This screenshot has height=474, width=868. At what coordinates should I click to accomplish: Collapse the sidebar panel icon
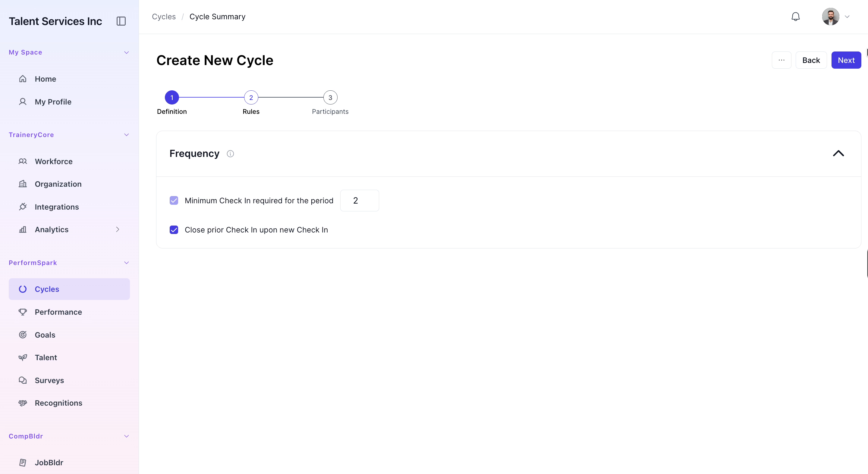pyautogui.click(x=121, y=21)
